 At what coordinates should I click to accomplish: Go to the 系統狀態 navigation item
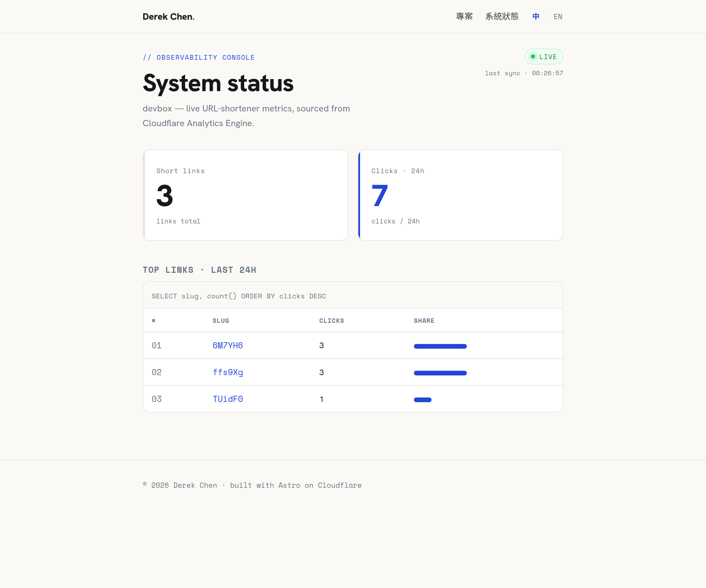[502, 16]
